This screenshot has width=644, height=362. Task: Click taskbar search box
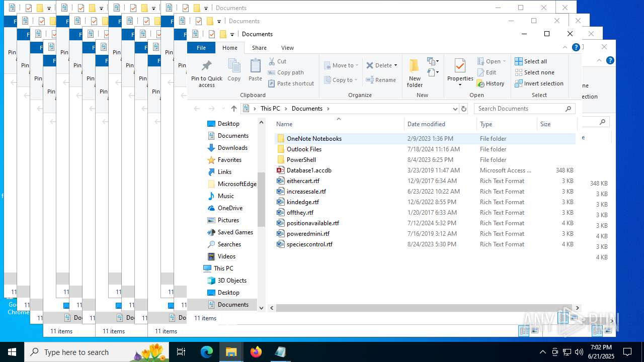coord(97,352)
